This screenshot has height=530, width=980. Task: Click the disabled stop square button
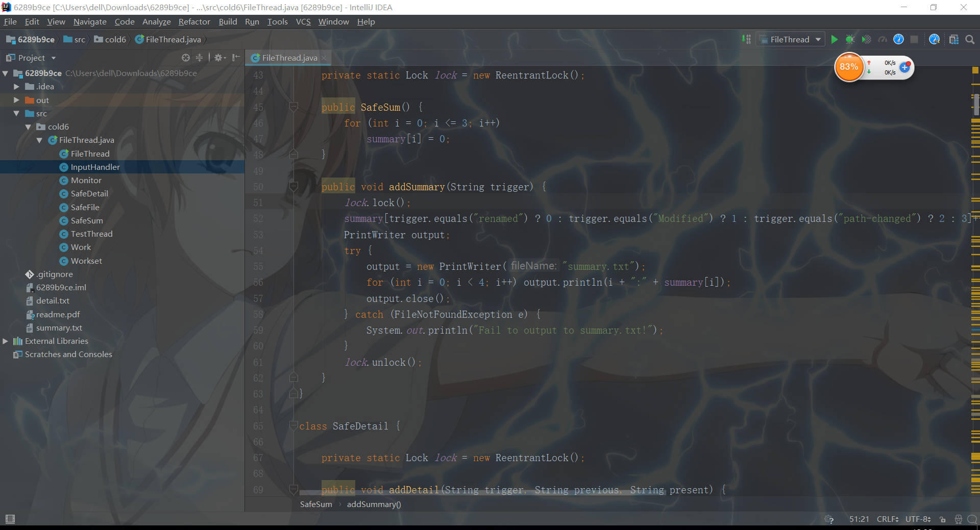point(914,39)
